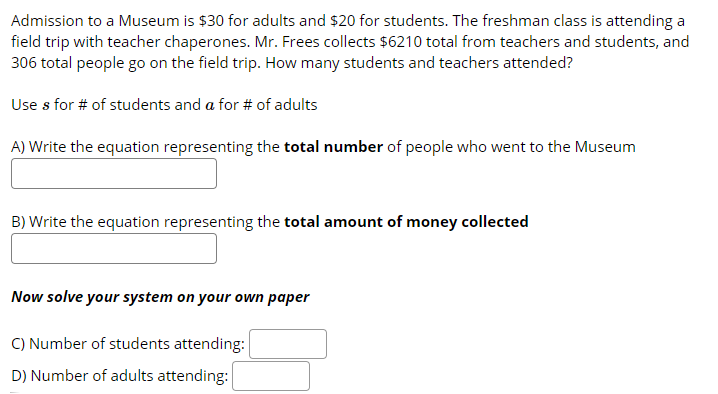Click the 'Mr. Frees' name in the problem
The width and height of the screenshot is (718, 394).
pyautogui.click(x=287, y=42)
